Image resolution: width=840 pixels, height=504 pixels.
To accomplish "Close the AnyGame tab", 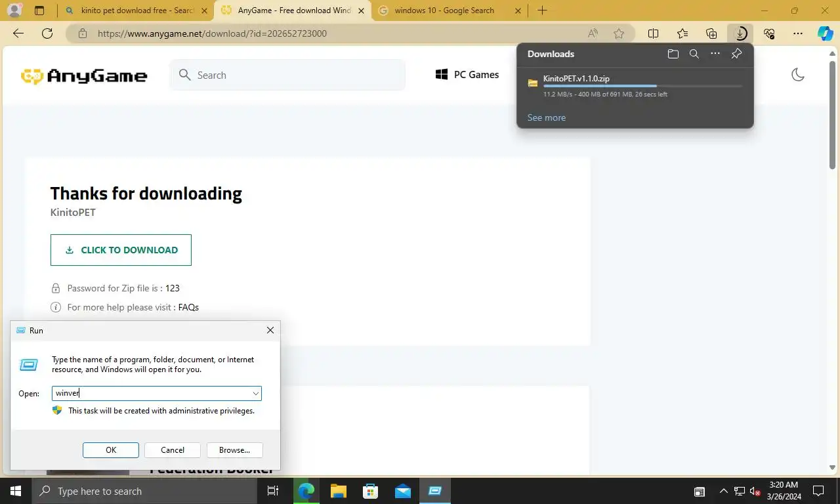I will point(361,10).
